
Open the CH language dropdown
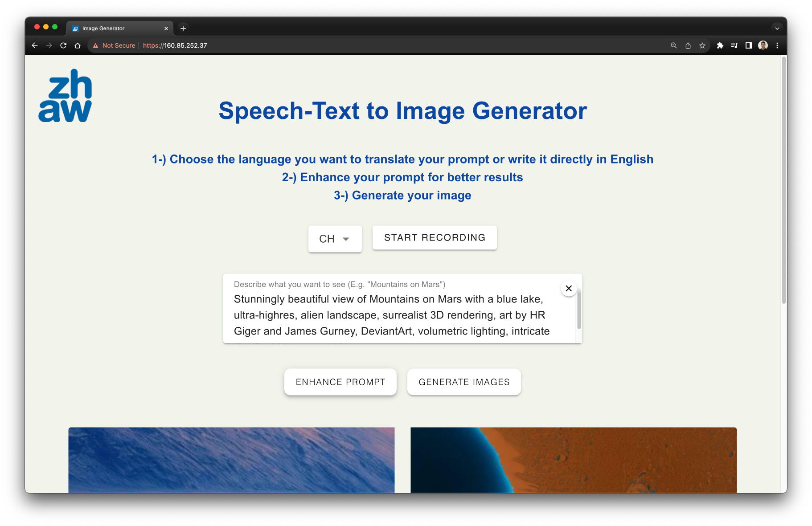[x=335, y=239]
